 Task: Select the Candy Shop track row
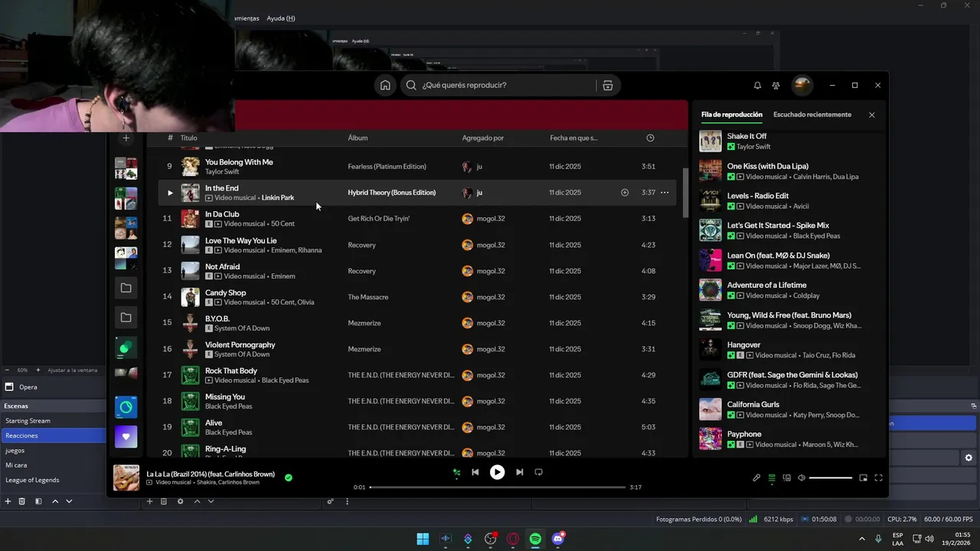coord(417,297)
